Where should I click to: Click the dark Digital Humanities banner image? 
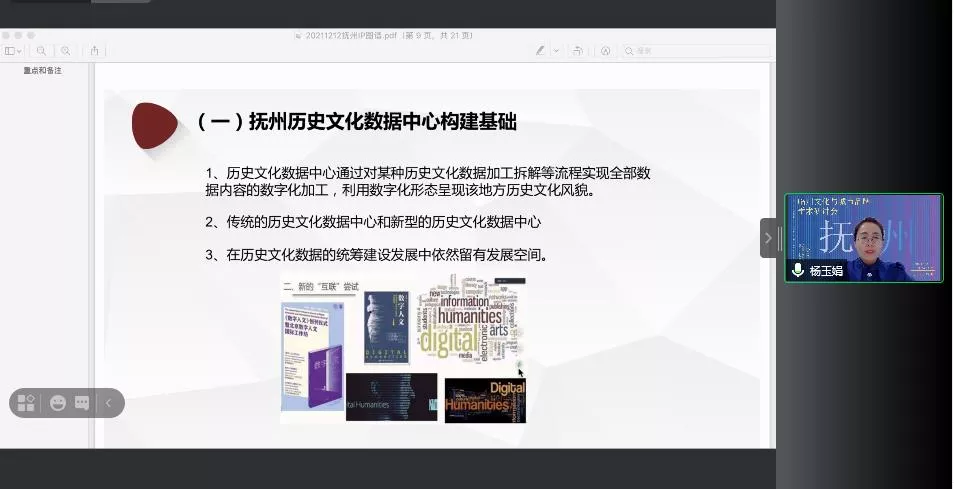coord(486,400)
